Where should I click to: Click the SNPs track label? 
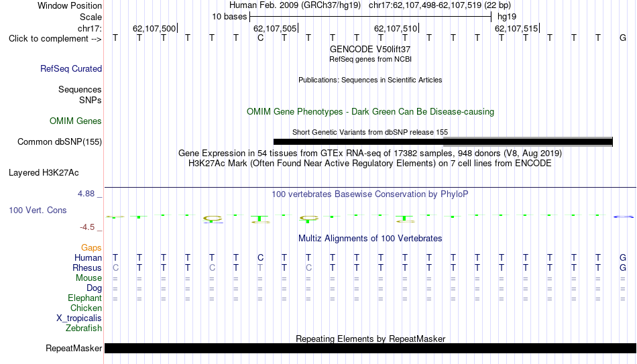[x=91, y=100]
